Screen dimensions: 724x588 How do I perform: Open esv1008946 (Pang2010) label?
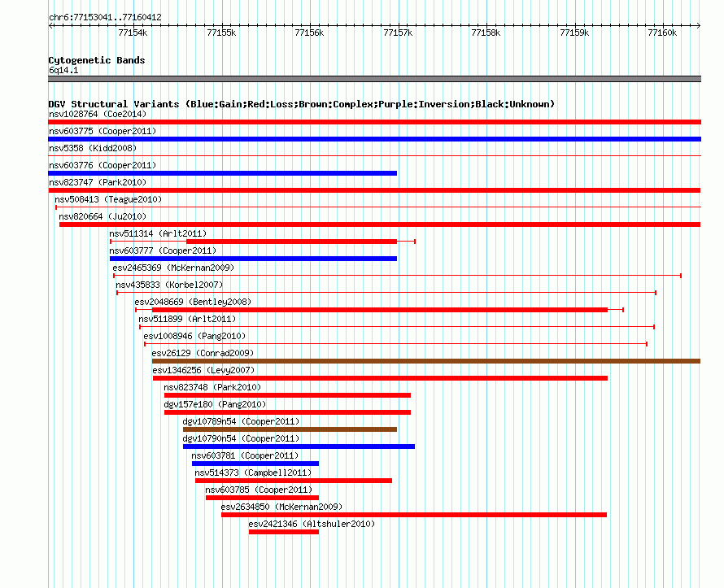[194, 336]
